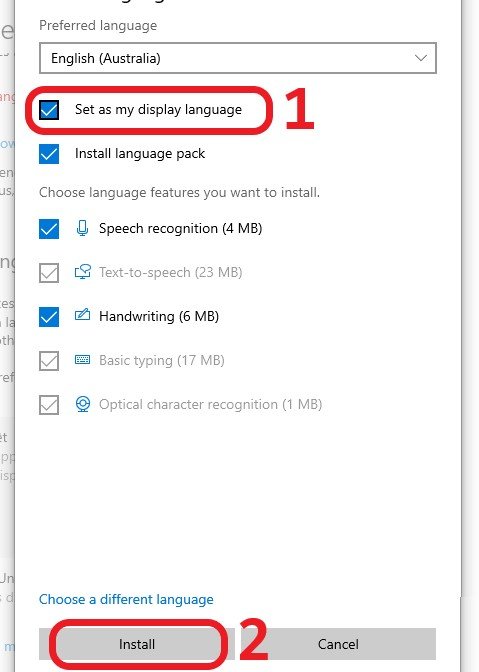
Task: Click the Basic typing greyed checkbox
Action: pyautogui.click(x=49, y=361)
